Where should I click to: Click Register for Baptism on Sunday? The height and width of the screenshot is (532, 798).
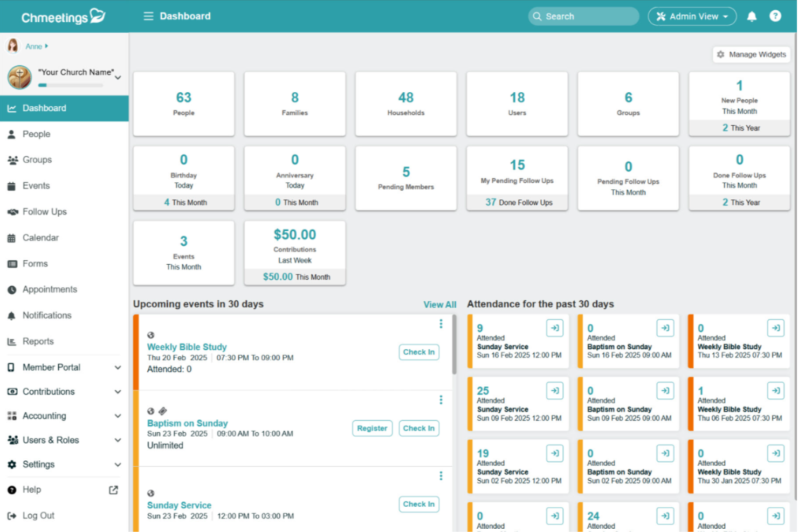click(x=372, y=428)
